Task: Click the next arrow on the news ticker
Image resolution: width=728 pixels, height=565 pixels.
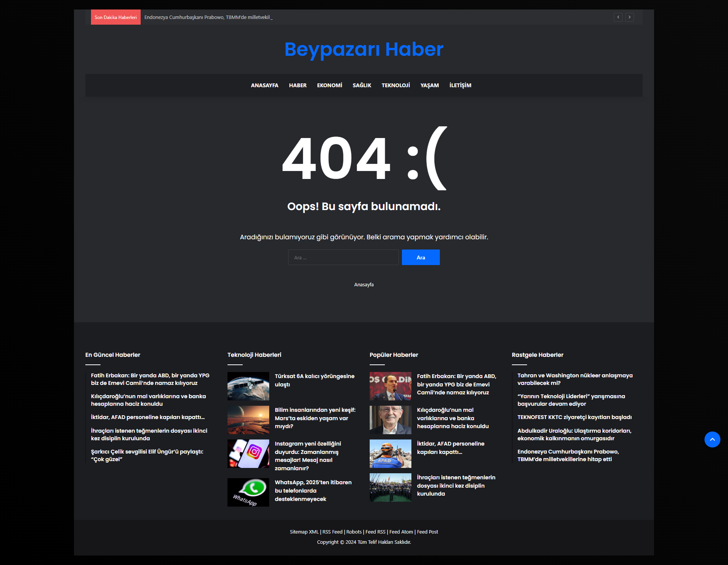Action: 630,17
